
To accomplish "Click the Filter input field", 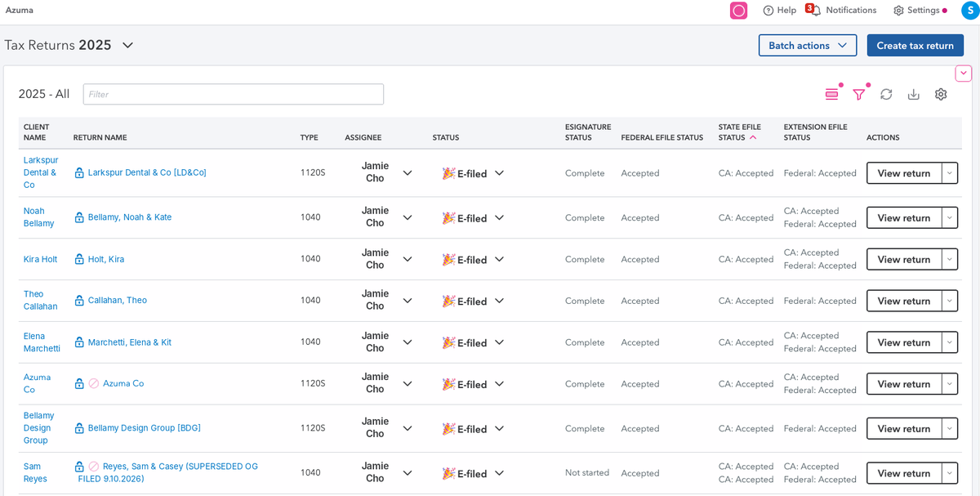I will [x=234, y=94].
